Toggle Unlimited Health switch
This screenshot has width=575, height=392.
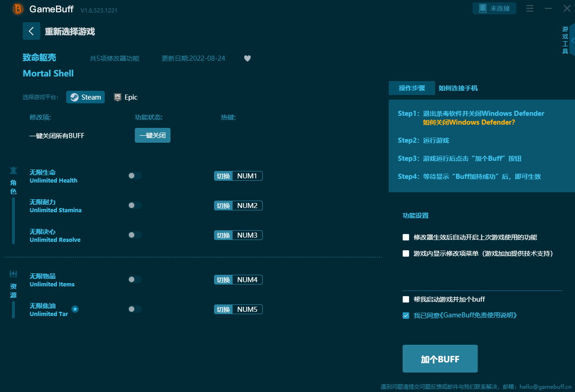click(135, 176)
